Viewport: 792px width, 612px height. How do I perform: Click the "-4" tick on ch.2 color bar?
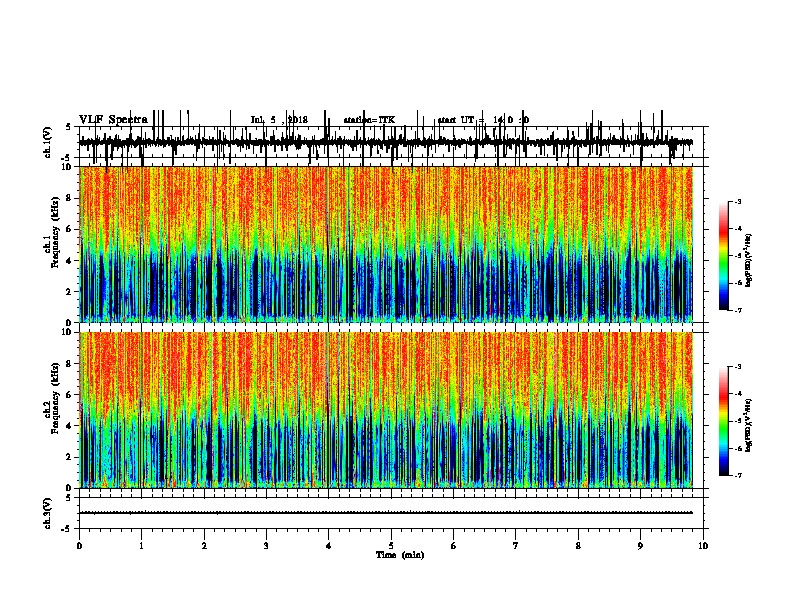pyautogui.click(x=737, y=394)
